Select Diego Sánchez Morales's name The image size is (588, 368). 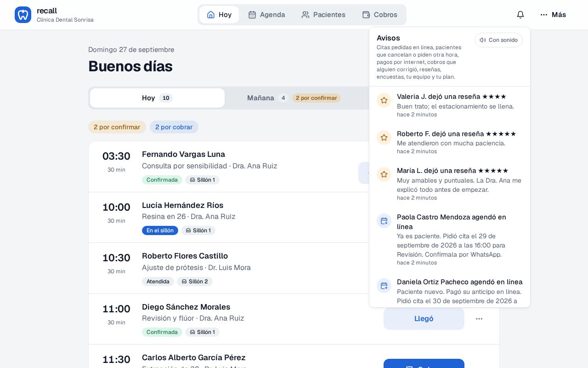186,307
